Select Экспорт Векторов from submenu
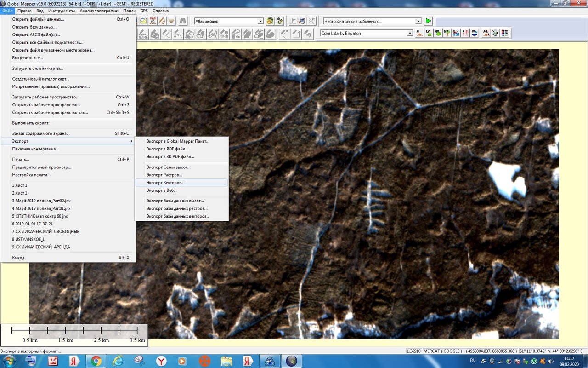The image size is (588, 368). pos(181,183)
